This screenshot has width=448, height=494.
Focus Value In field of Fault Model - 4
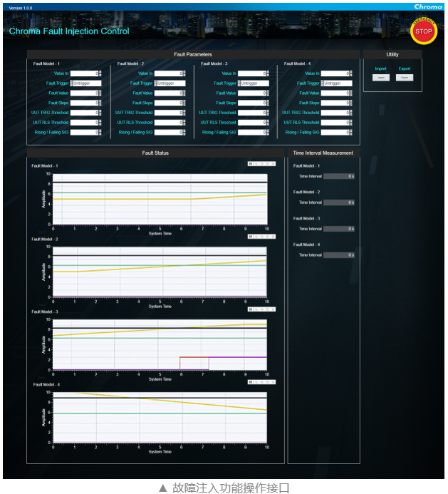point(335,73)
